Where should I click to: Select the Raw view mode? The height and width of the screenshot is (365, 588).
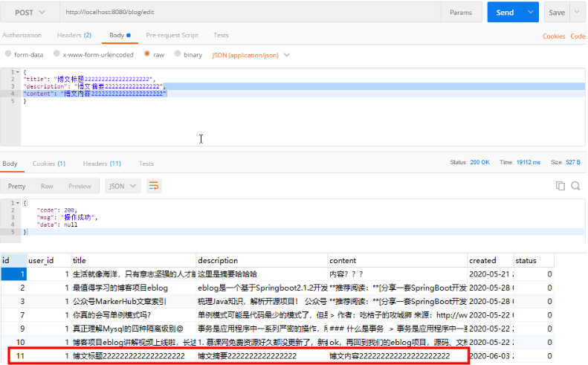[x=47, y=186]
